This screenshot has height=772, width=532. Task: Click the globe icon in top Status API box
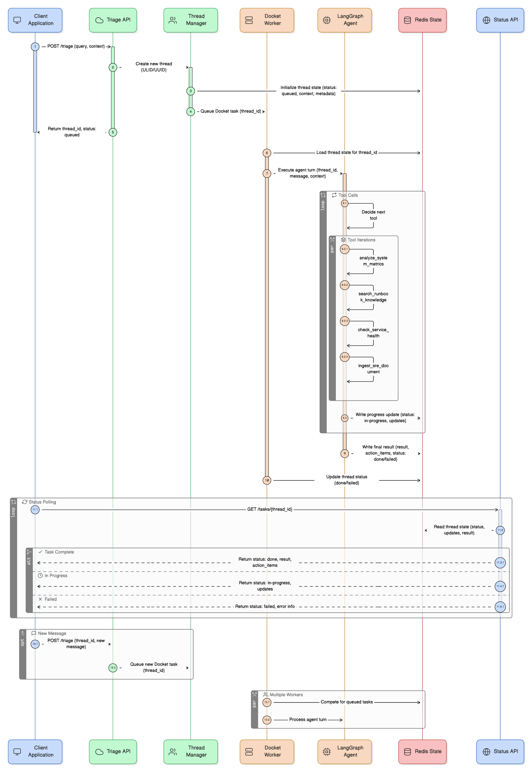pyautogui.click(x=486, y=20)
